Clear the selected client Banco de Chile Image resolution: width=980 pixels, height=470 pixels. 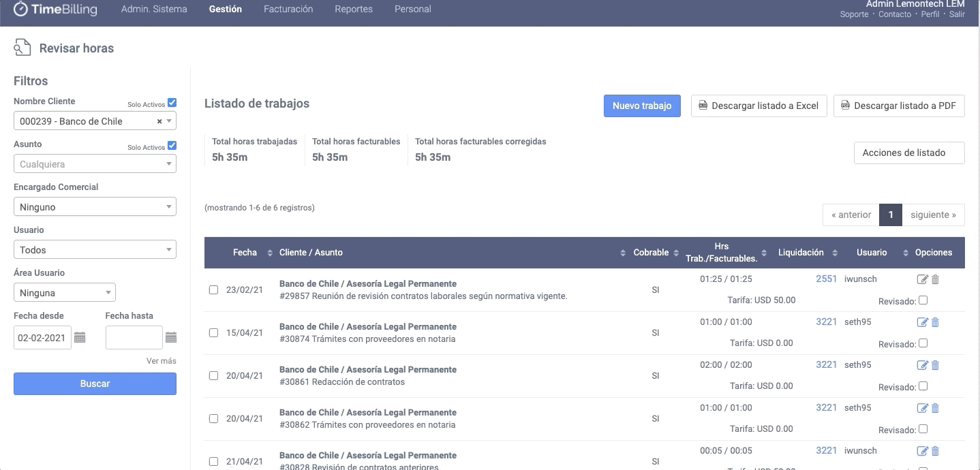pyautogui.click(x=159, y=121)
